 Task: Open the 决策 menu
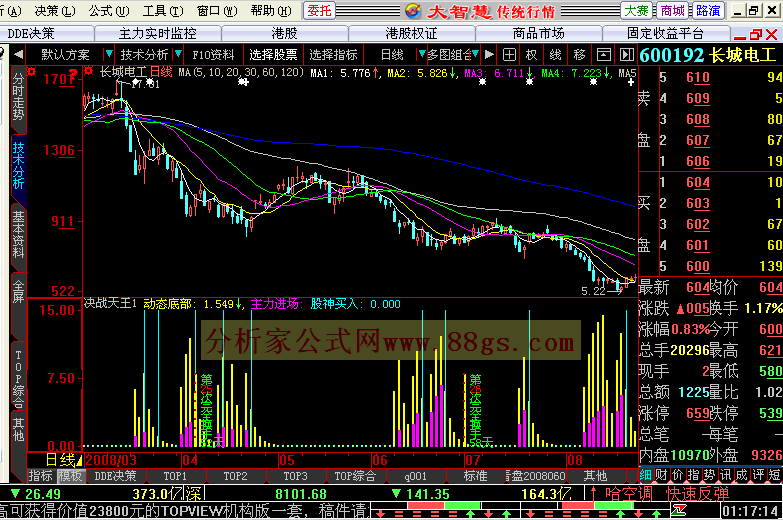pyautogui.click(x=55, y=10)
